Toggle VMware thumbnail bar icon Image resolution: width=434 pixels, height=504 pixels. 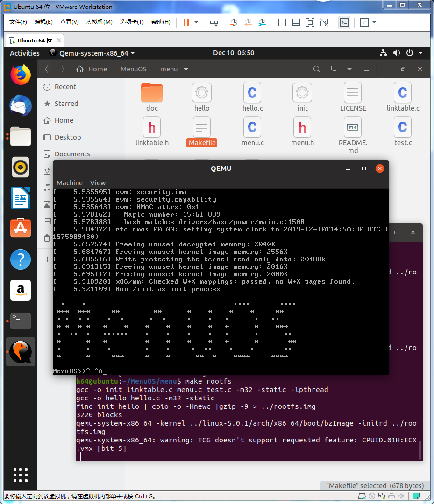296,22
